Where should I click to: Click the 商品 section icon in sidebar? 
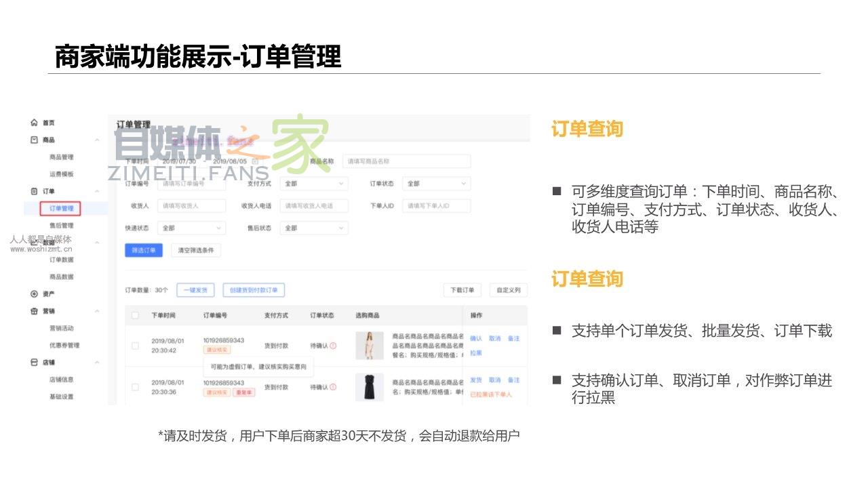pyautogui.click(x=34, y=140)
